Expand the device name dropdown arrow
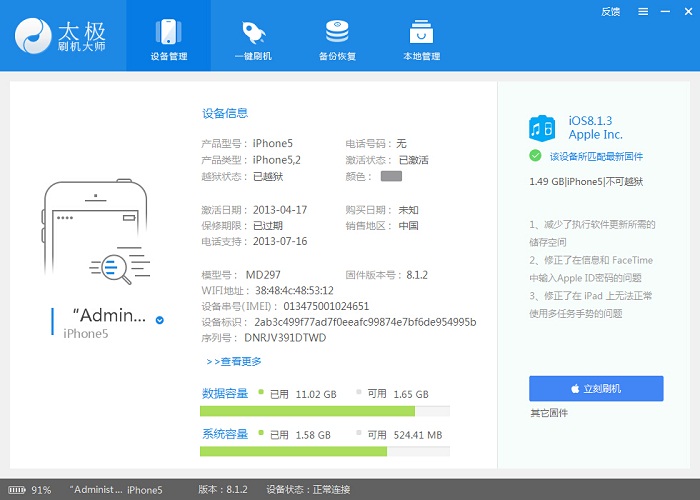700x500 pixels. pyautogui.click(x=160, y=320)
